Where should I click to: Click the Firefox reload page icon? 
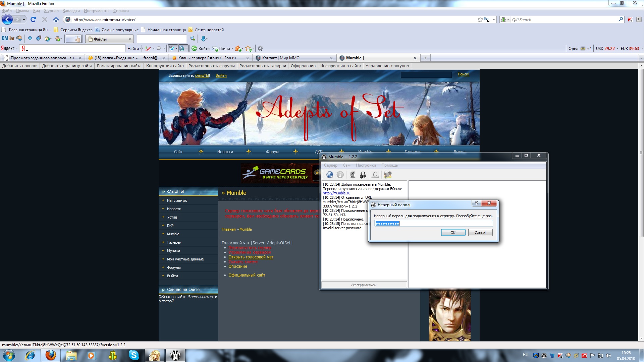tap(33, 20)
